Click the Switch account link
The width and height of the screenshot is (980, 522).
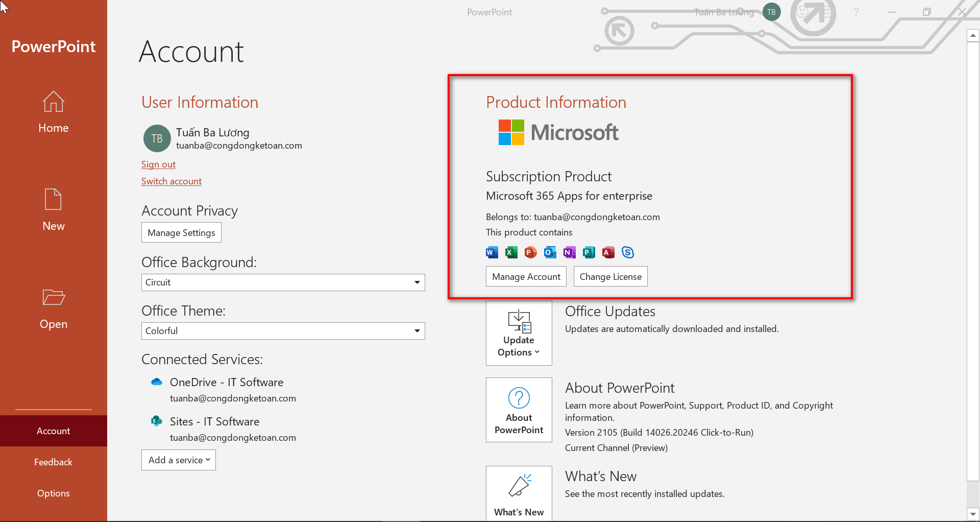tap(171, 181)
